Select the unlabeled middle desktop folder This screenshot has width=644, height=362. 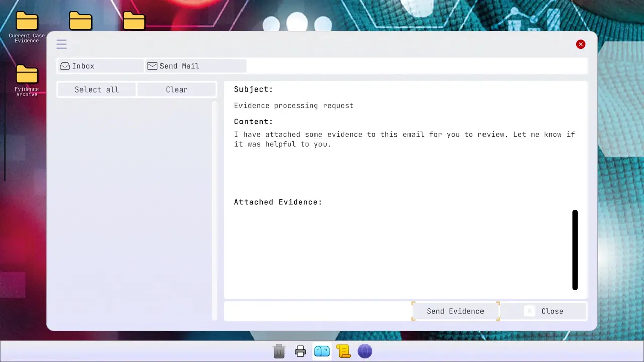[x=80, y=21]
